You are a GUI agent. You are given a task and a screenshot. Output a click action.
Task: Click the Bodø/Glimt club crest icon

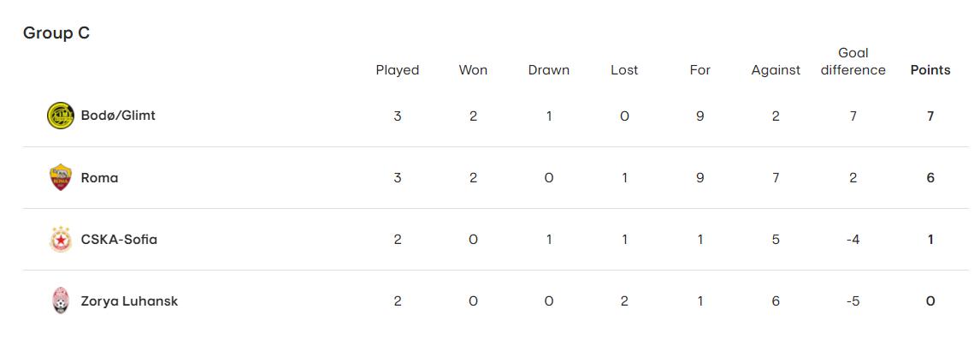tap(61, 116)
